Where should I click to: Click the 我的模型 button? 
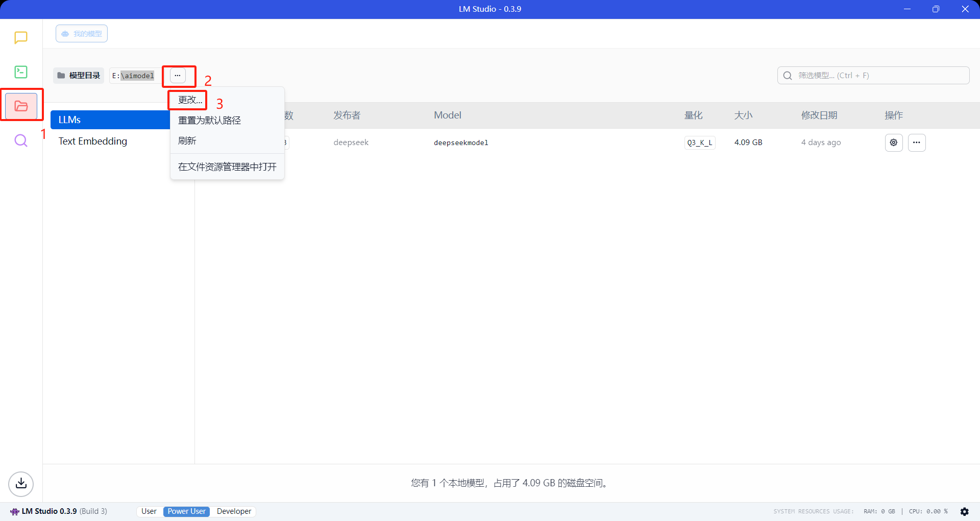pyautogui.click(x=82, y=34)
